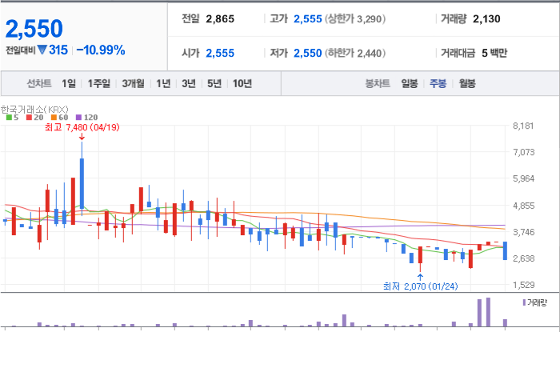Click the last blue candle at chart end
The image size is (560, 392).
(x=505, y=250)
